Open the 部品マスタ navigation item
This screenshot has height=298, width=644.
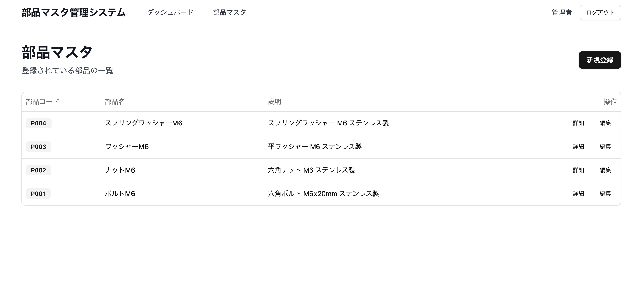229,12
